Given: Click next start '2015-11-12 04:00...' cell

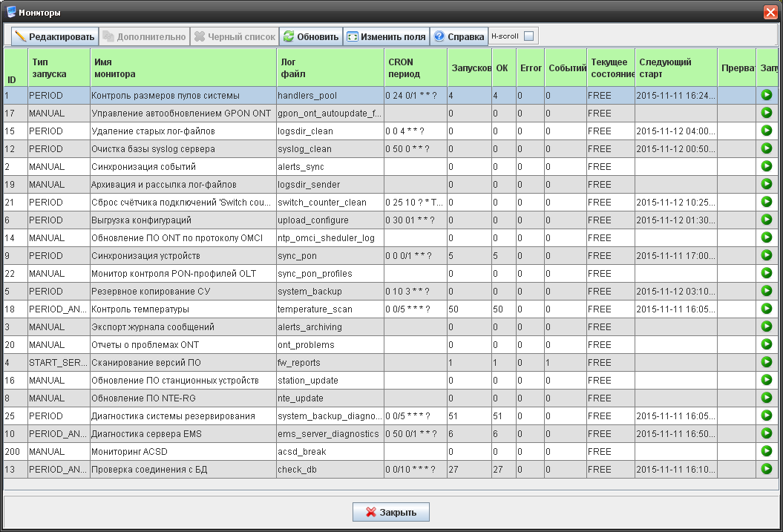Looking at the screenshot, I should [676, 131].
